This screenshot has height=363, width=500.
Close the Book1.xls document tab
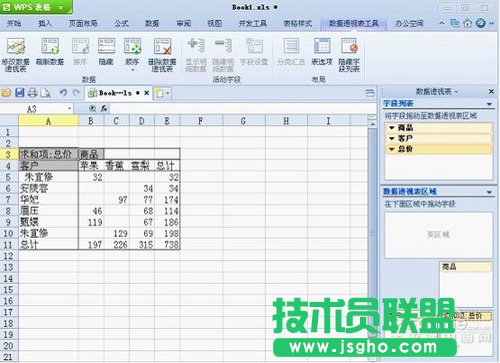pos(146,93)
